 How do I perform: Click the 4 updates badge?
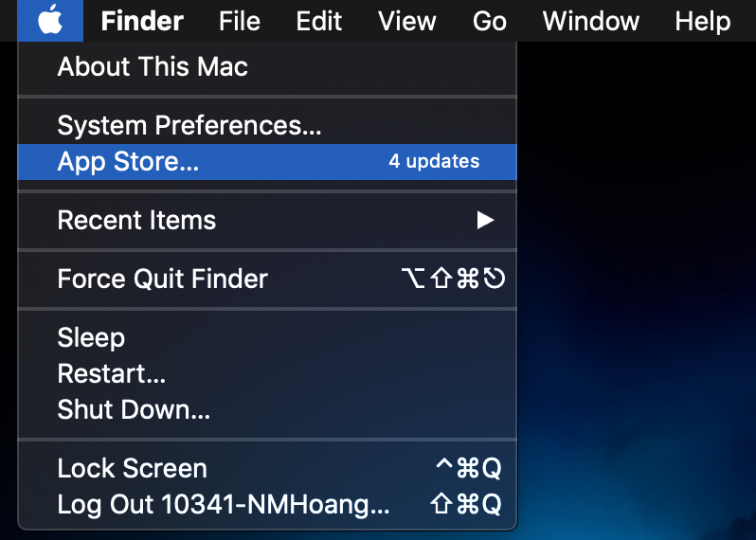click(x=434, y=162)
